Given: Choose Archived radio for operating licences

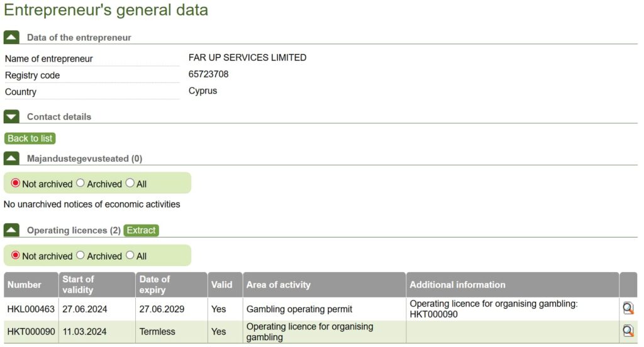Looking at the screenshot, I should [80, 256].
